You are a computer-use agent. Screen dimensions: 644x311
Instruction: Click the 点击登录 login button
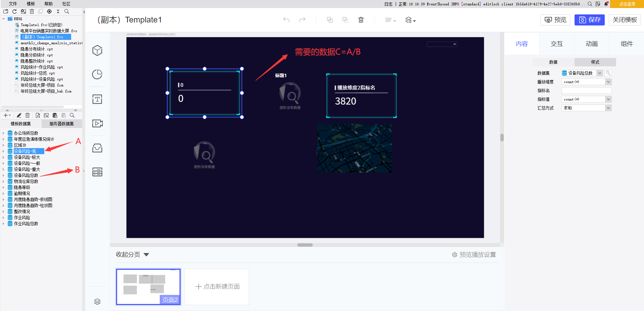[x=627, y=4]
